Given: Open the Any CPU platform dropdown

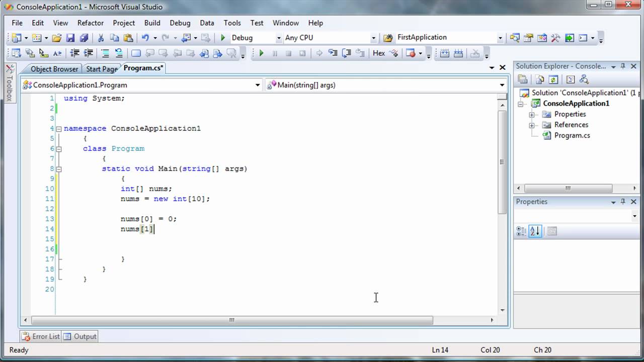Looking at the screenshot, I should click(x=373, y=38).
